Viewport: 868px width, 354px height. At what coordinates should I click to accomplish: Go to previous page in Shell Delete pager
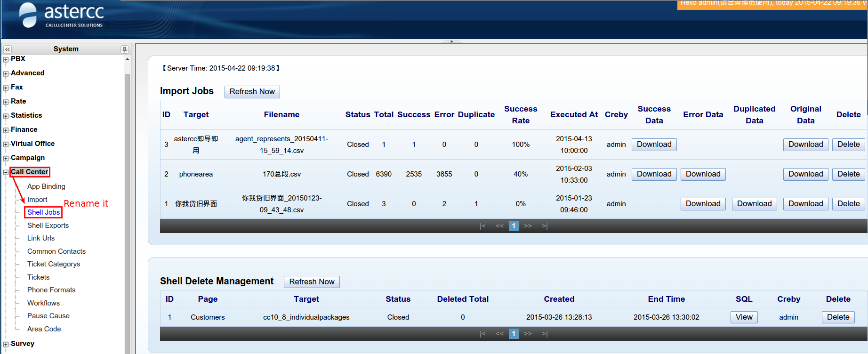(499, 334)
